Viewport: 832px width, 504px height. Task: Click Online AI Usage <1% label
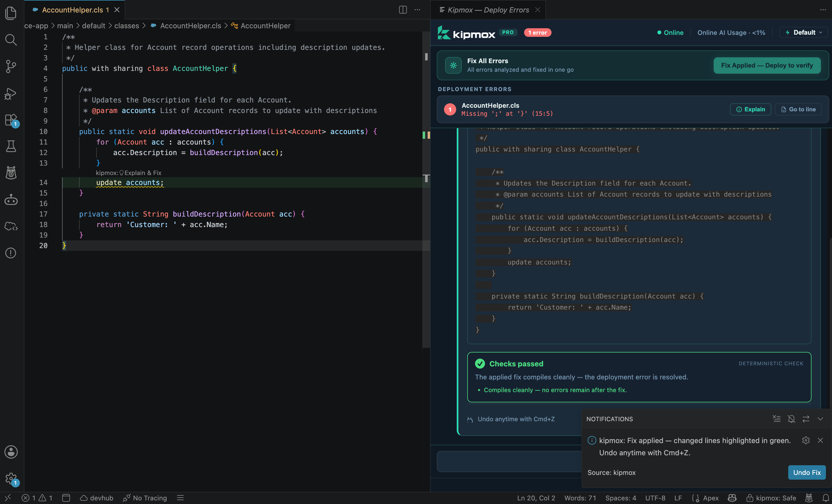tap(731, 32)
